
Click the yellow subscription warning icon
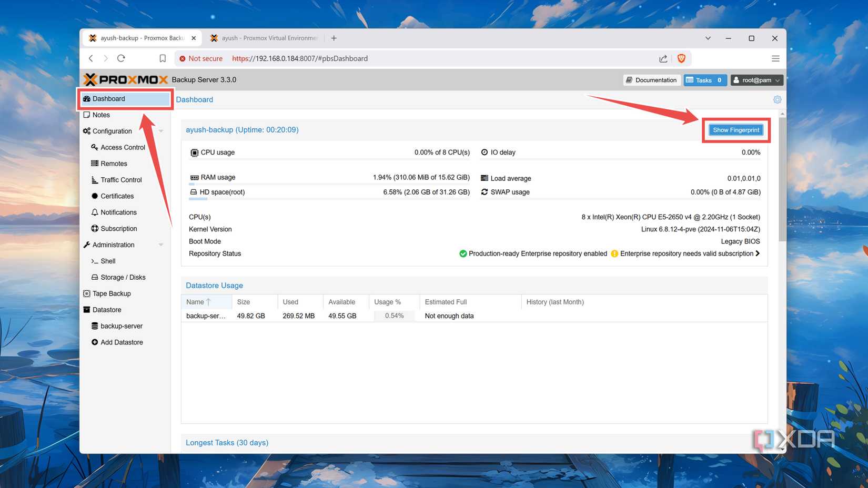pos(614,253)
